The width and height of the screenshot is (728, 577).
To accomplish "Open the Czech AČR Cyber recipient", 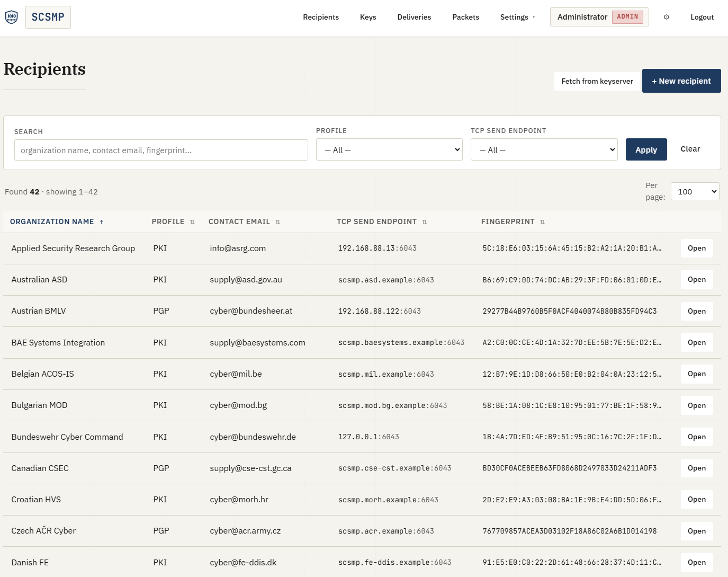I will (697, 531).
